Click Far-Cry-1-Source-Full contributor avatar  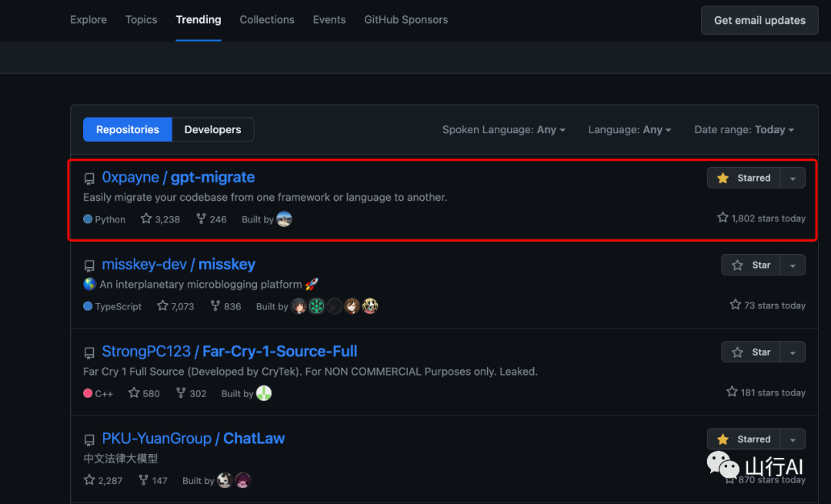pos(264,392)
